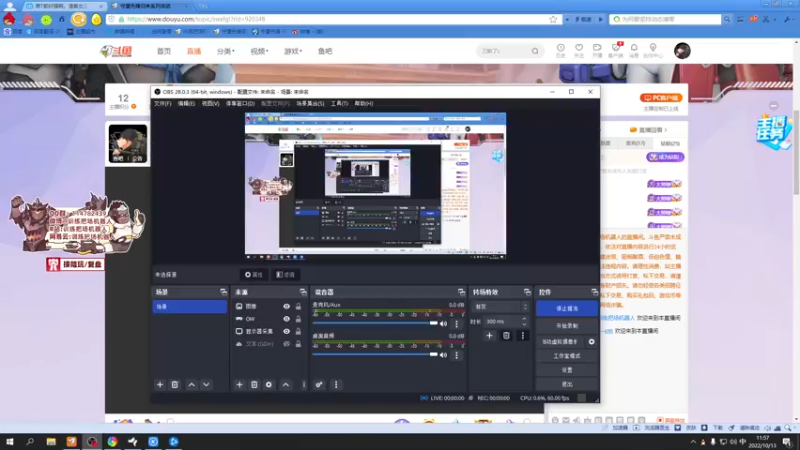Click 属性 properties button above docks
Viewport: 800px width, 450px height.
point(254,274)
